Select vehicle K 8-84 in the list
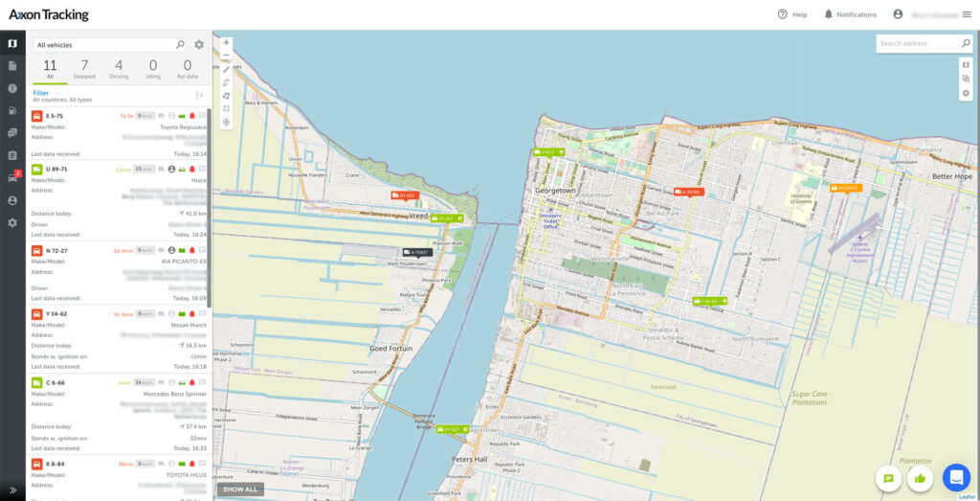The height and width of the screenshot is (501, 980). coord(119,478)
